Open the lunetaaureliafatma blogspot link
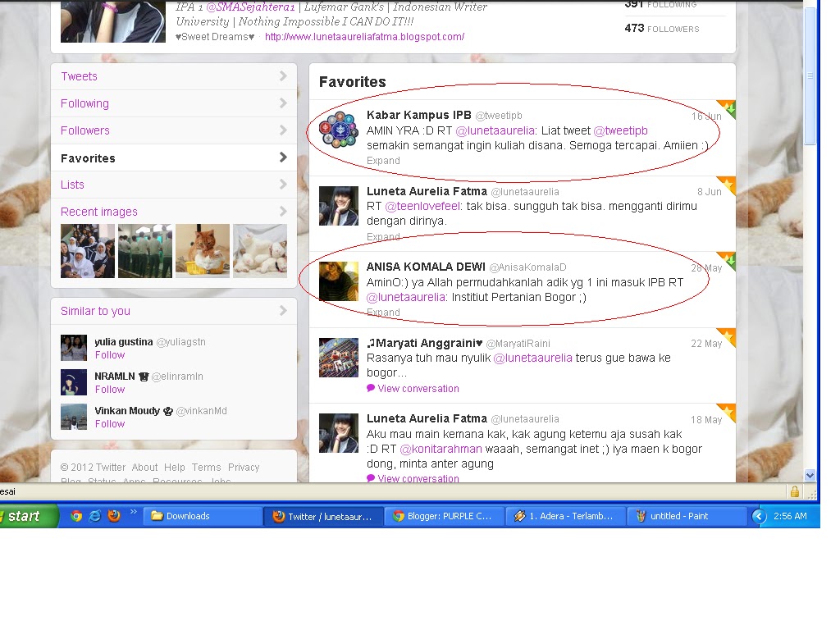 click(364, 37)
